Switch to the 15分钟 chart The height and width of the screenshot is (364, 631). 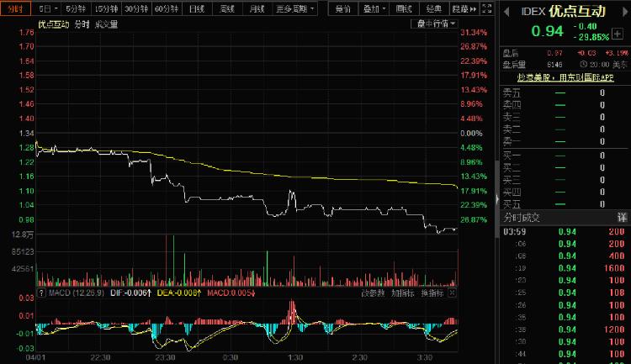pyautogui.click(x=106, y=8)
